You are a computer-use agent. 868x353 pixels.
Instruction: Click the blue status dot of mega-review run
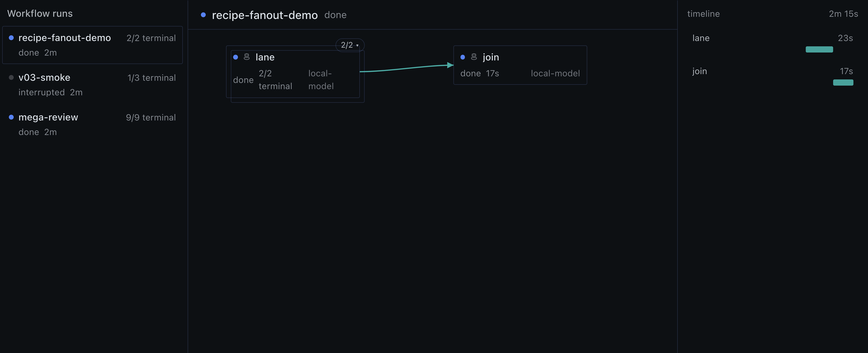coord(11,117)
